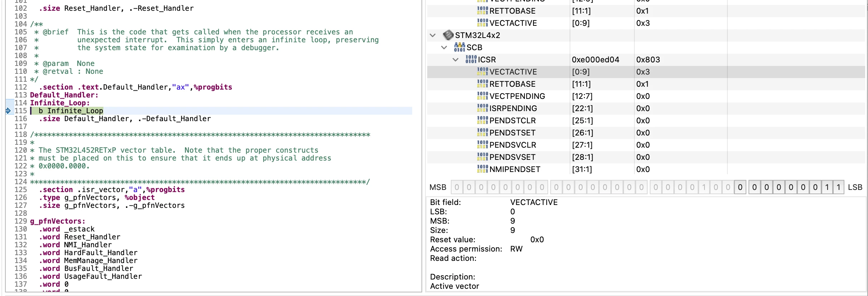Screen dimensions: 868x296
Task: Select the PENDSVSET bit field row
Action: (x=646, y=157)
